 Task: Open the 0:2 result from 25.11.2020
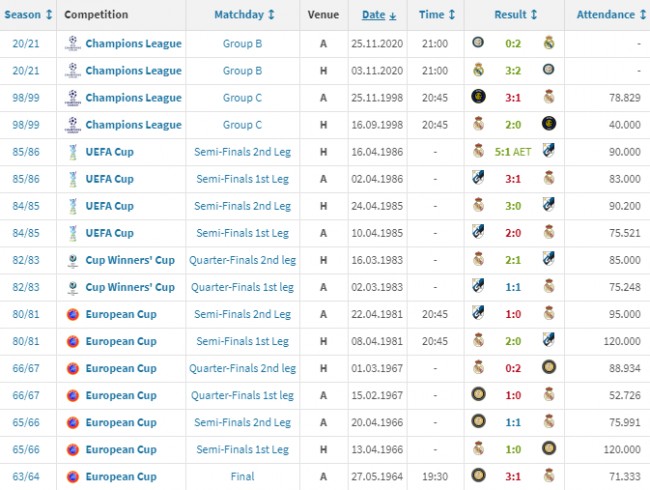coord(513,44)
